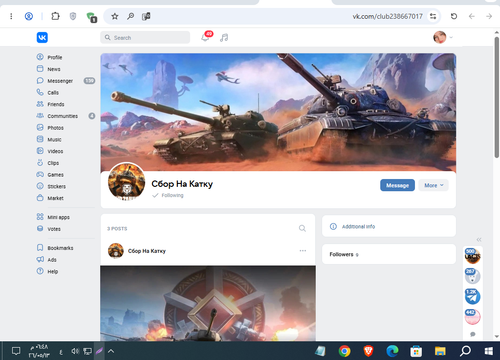Open chat bubble with 442 badge
The height and width of the screenshot is (360, 500).
pyautogui.click(x=473, y=317)
